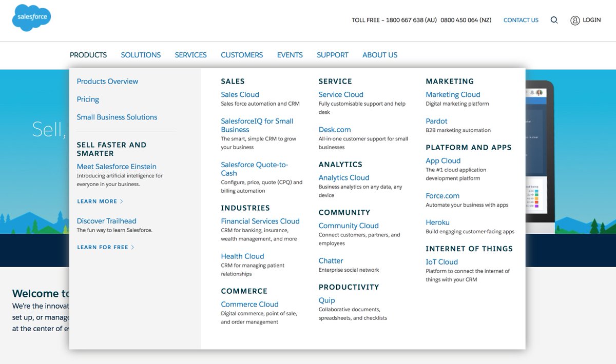Click 'The fun way to learn Salesforce.' text
The height and width of the screenshot is (364, 616).
[114, 230]
